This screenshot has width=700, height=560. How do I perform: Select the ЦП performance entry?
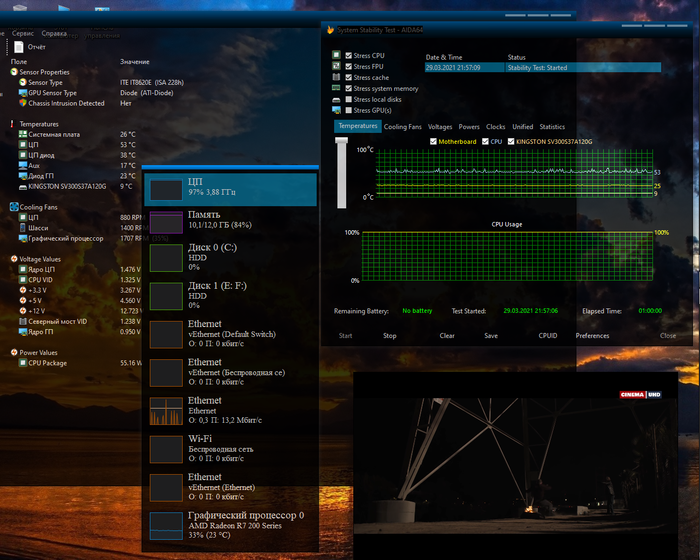point(230,190)
